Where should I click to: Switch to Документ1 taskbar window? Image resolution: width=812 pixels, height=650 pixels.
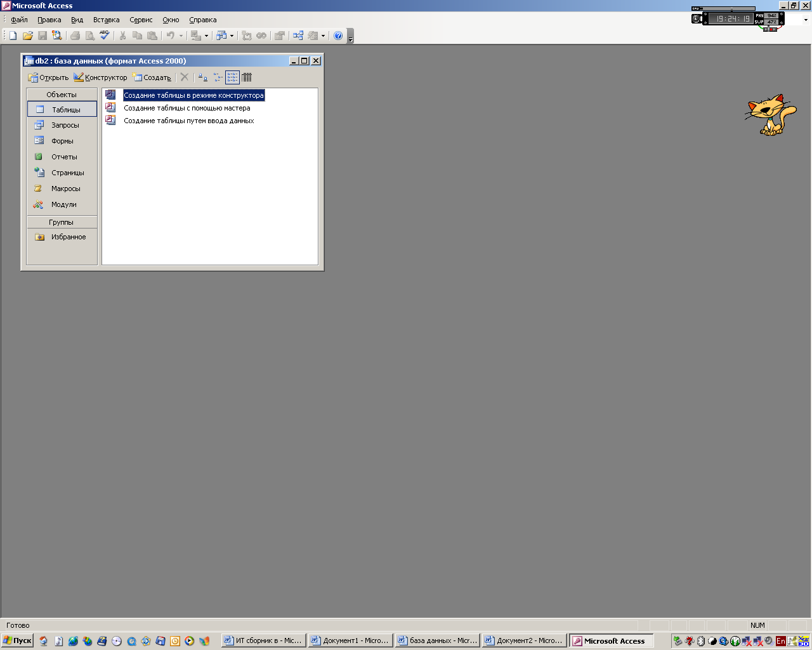coord(350,640)
